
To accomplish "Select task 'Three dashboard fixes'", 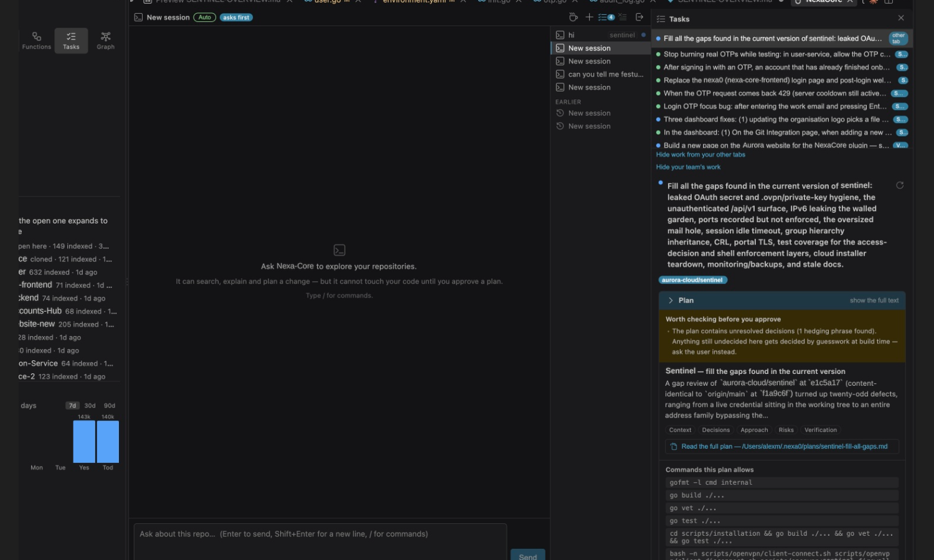I will pyautogui.click(x=781, y=119).
